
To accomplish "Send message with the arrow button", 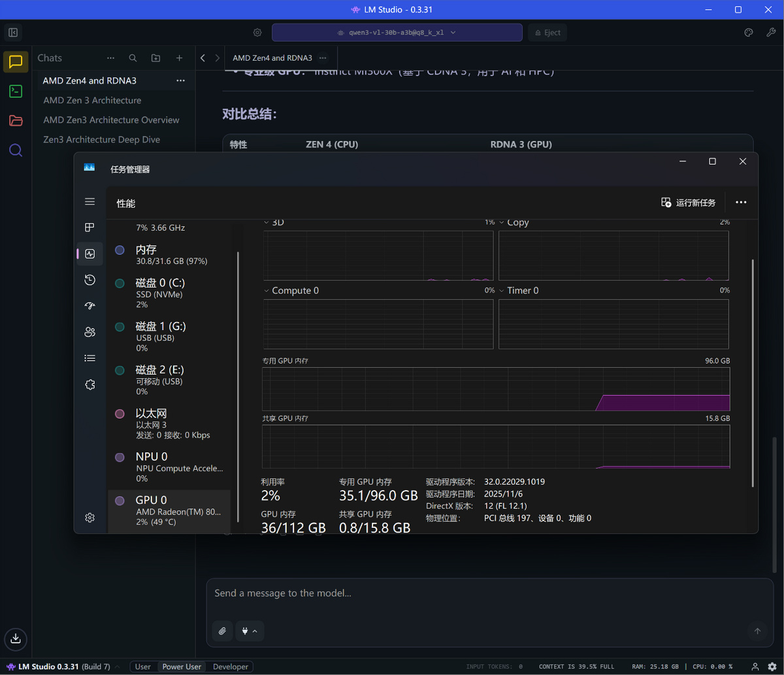I will click(x=758, y=631).
